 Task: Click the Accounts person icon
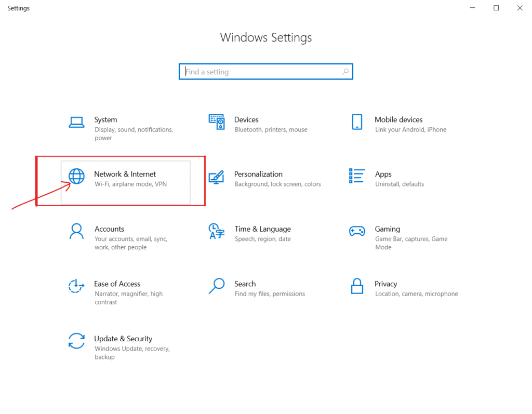click(x=76, y=232)
